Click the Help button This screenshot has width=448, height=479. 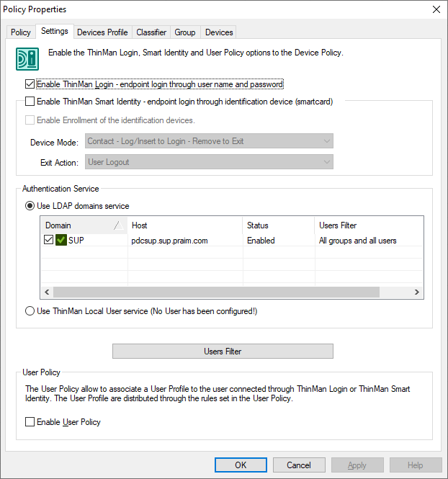coord(416,465)
